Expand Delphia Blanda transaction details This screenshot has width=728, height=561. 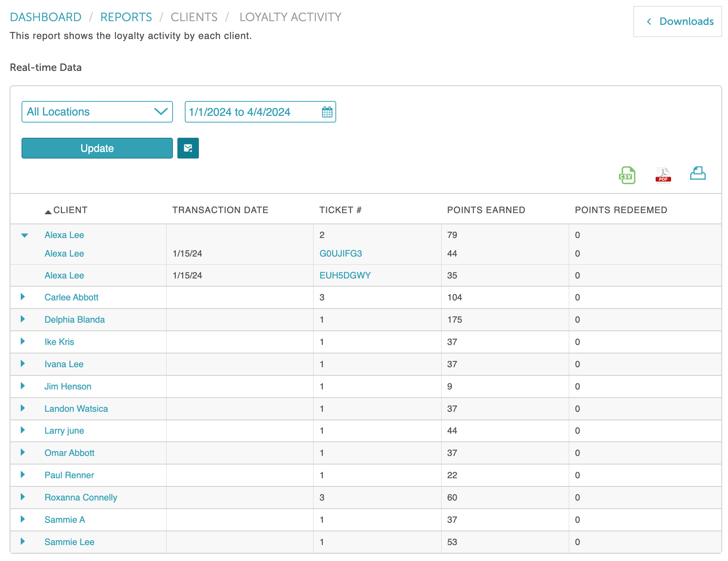23,319
